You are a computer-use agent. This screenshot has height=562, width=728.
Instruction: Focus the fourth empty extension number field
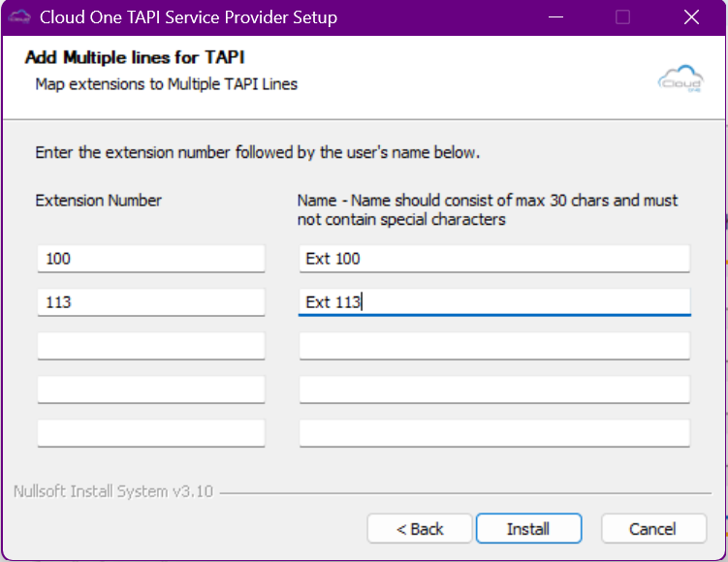click(x=150, y=390)
